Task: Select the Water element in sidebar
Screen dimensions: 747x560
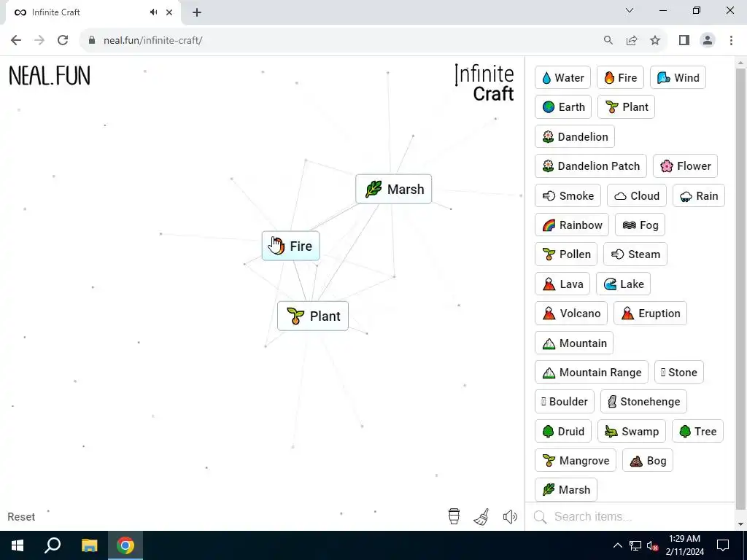Action: [x=562, y=77]
